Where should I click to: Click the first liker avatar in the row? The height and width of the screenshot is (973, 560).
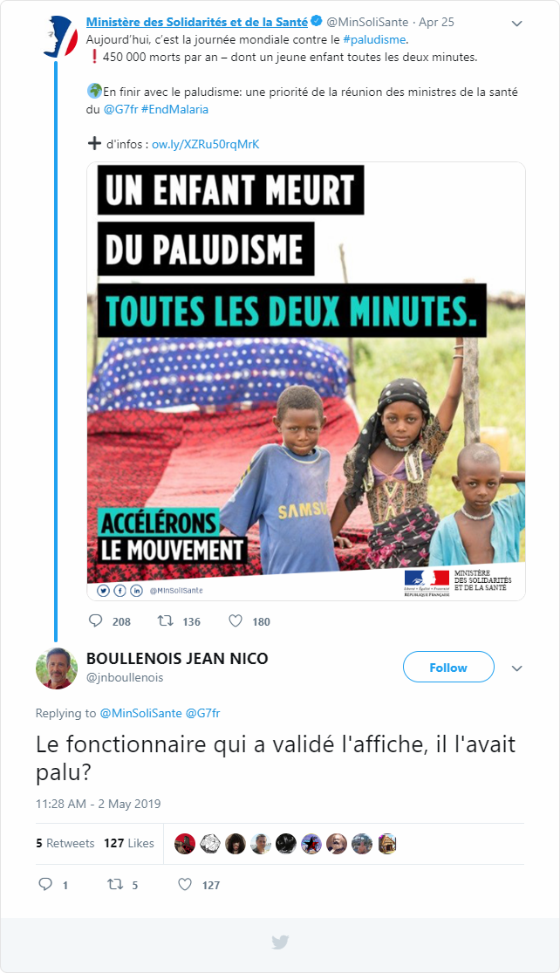click(x=185, y=843)
